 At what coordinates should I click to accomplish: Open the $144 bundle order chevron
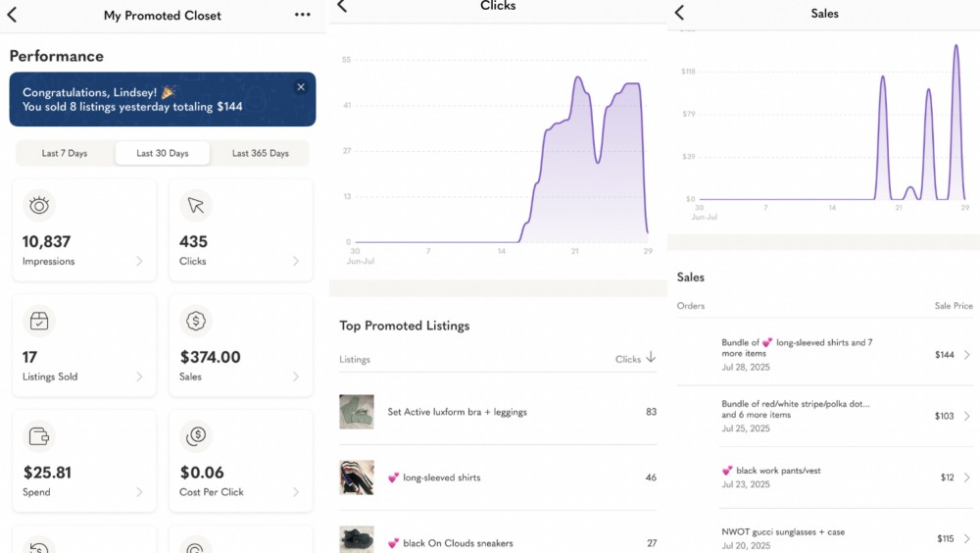click(967, 355)
